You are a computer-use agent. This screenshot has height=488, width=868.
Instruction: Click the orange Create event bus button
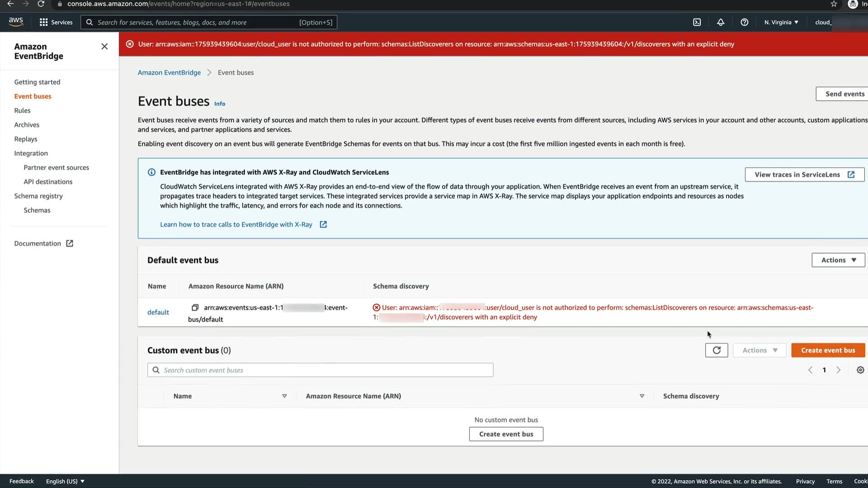(x=827, y=350)
